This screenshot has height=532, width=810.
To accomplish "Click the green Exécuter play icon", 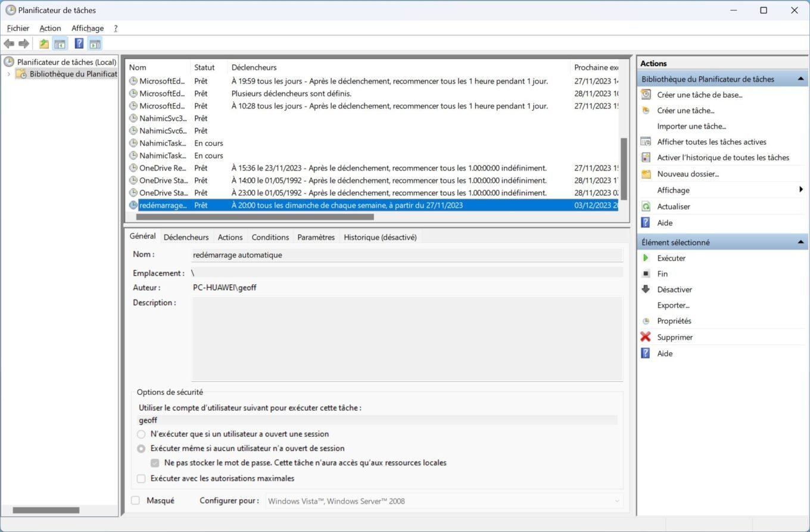I will pos(646,258).
